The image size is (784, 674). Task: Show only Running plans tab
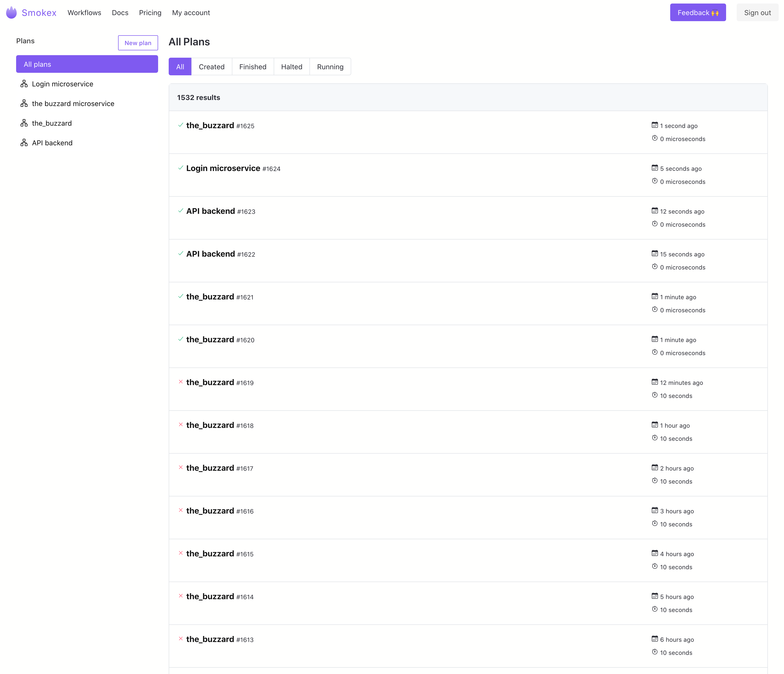(x=330, y=66)
